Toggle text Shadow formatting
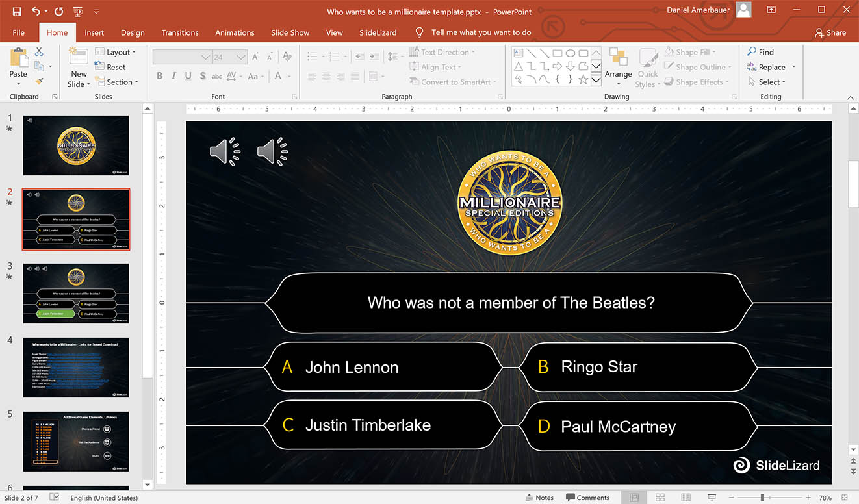 [x=203, y=76]
